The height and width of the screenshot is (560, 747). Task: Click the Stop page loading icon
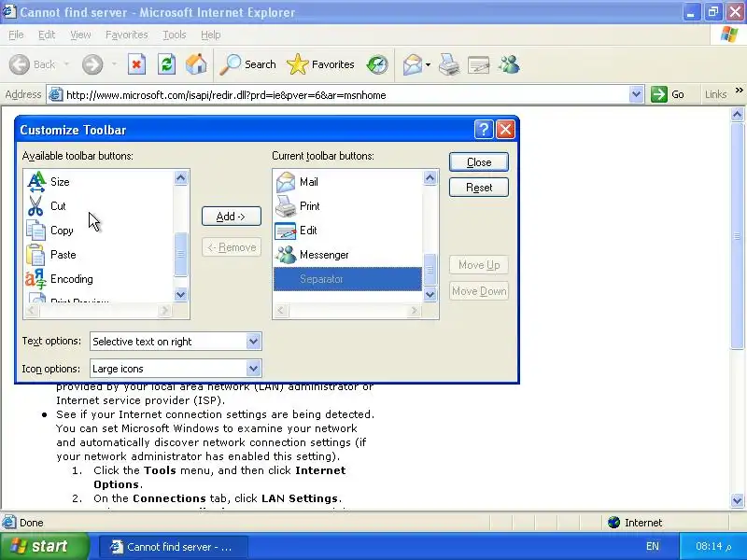[x=136, y=64]
